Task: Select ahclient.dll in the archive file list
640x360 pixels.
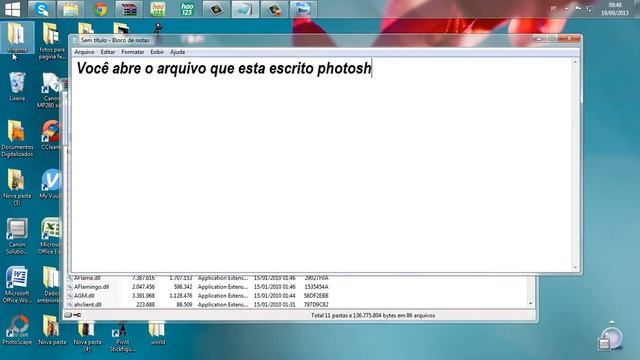Action: click(x=87, y=305)
